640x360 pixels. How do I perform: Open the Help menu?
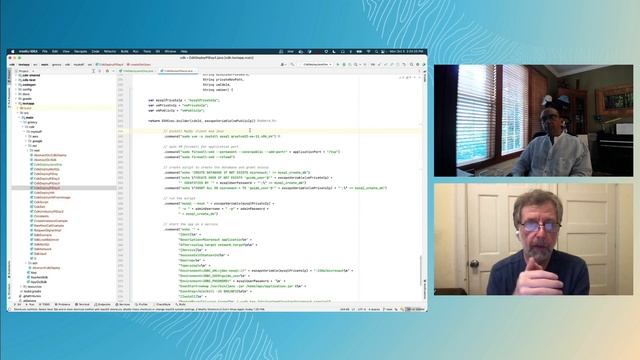click(x=184, y=51)
